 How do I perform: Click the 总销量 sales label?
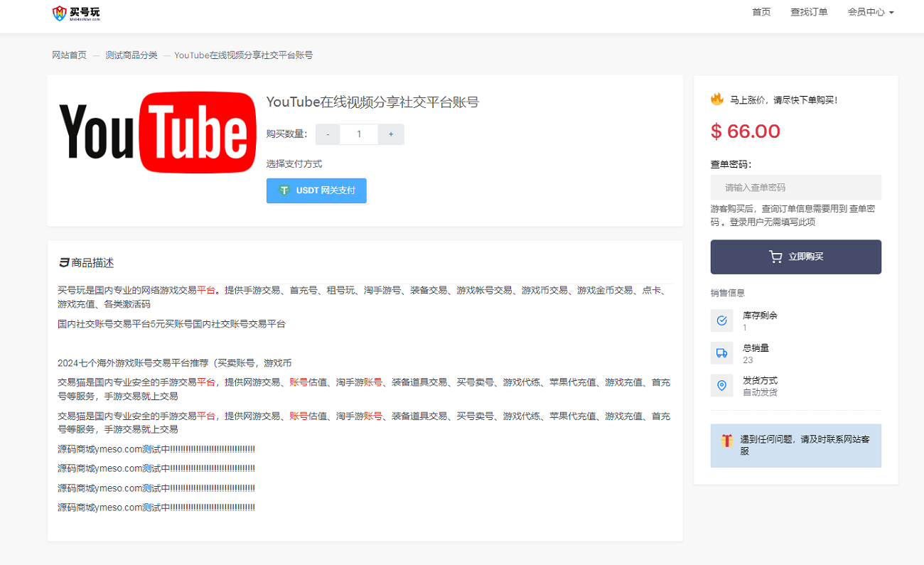pos(756,348)
